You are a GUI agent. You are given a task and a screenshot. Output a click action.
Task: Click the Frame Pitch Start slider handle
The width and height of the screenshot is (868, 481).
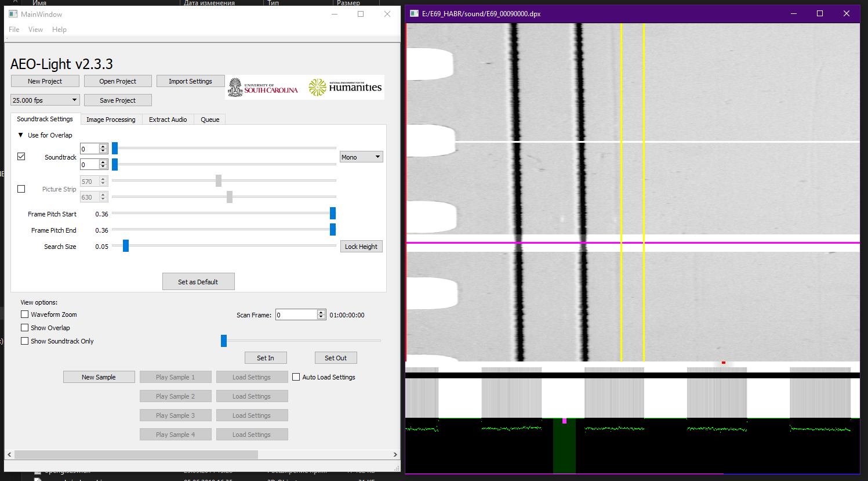coord(333,214)
